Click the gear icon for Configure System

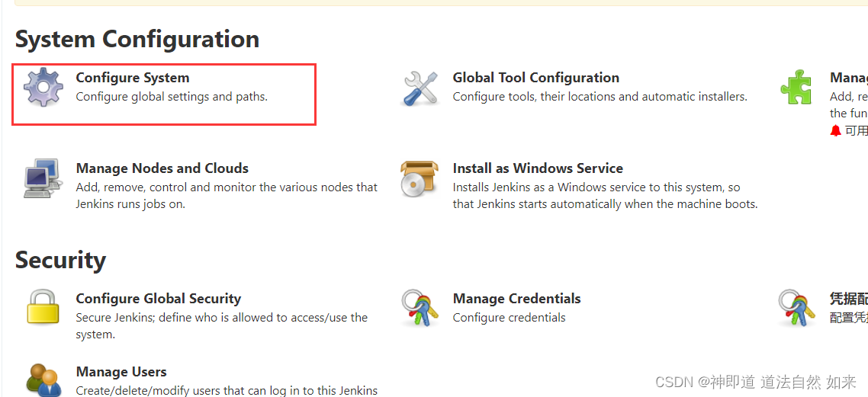click(43, 87)
